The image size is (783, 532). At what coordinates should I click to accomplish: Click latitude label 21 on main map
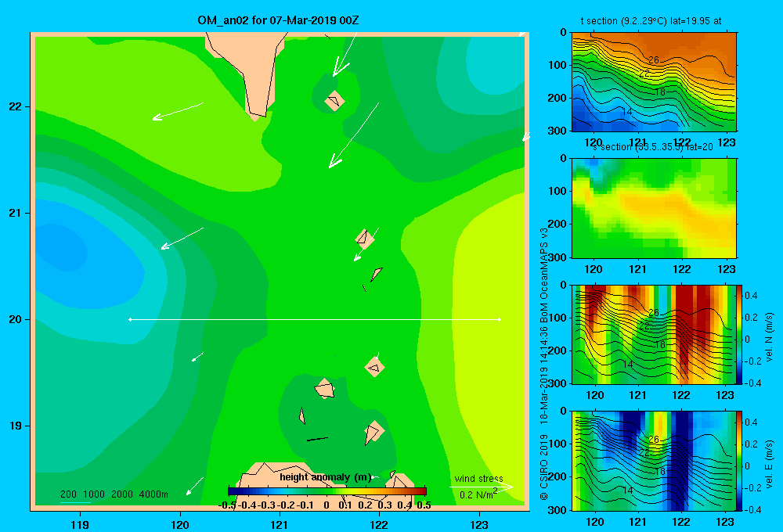coord(16,213)
